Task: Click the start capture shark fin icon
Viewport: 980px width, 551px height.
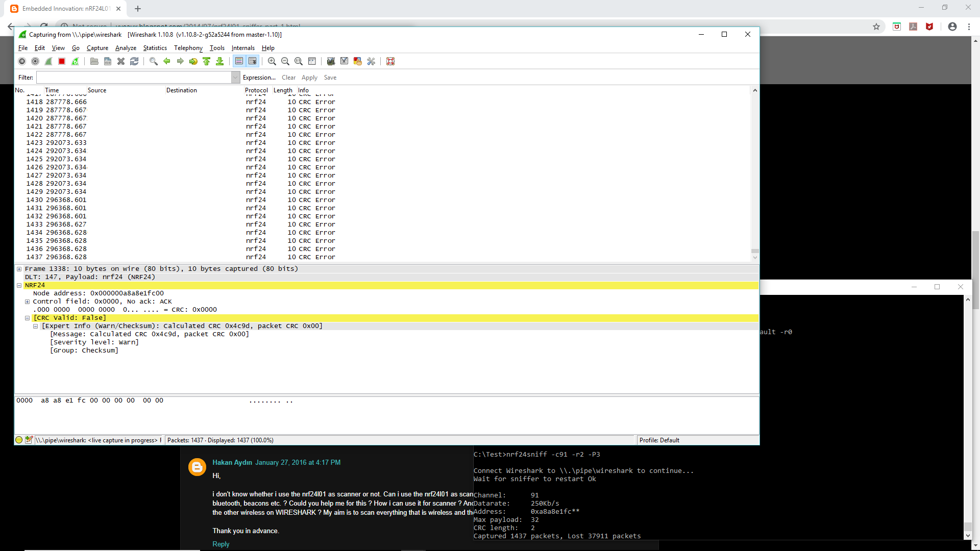Action: pyautogui.click(x=48, y=61)
